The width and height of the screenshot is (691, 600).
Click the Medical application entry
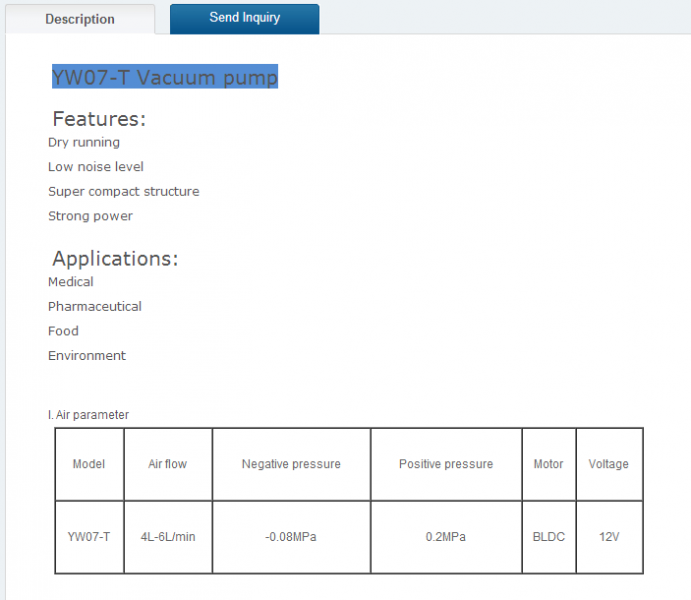[x=71, y=282]
